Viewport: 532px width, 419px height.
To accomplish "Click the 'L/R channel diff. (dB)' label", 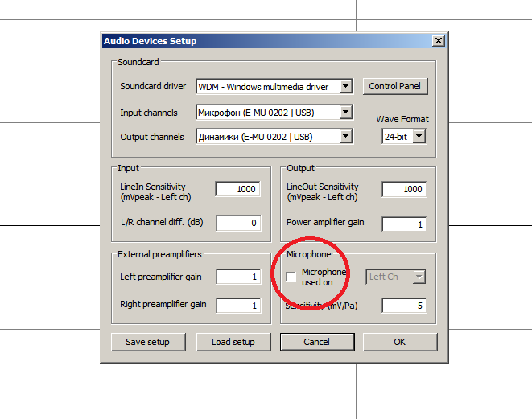I will pyautogui.click(x=162, y=223).
